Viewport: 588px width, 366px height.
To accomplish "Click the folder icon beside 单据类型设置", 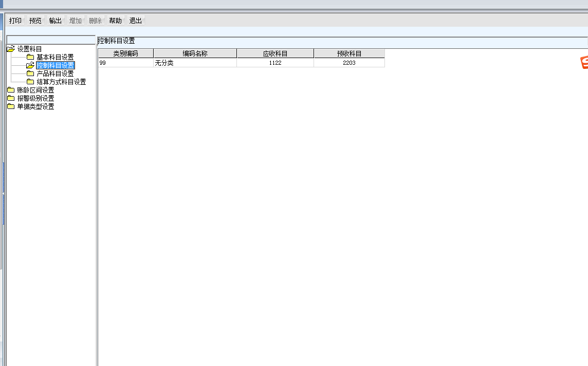I will tap(11, 106).
